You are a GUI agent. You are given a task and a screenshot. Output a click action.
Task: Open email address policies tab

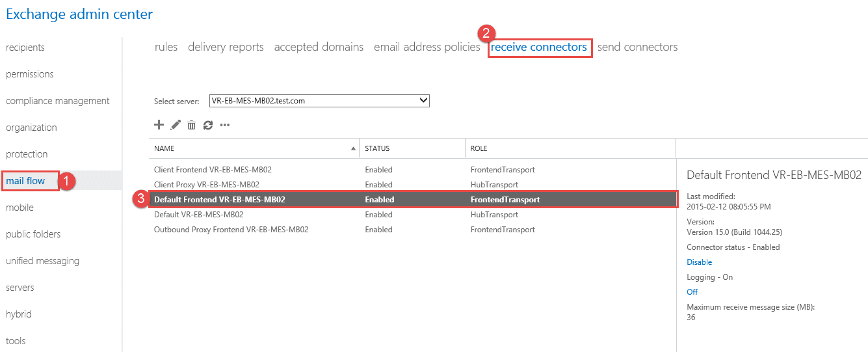pos(427,47)
